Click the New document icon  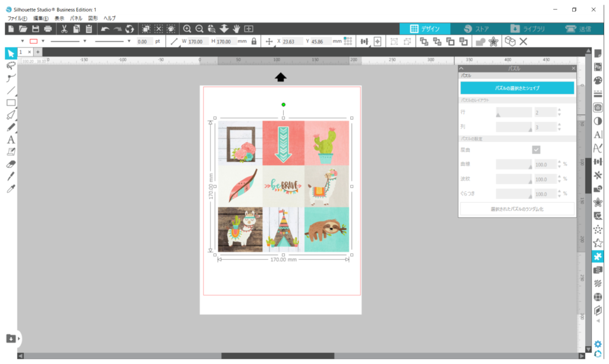(11, 29)
